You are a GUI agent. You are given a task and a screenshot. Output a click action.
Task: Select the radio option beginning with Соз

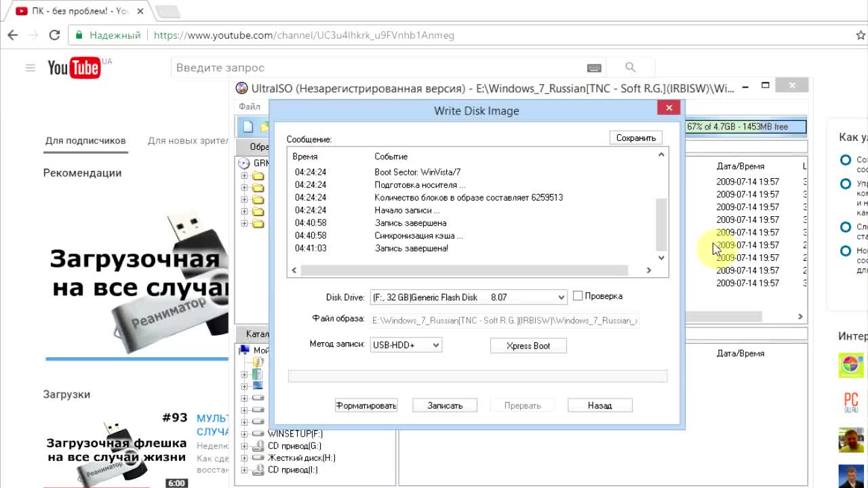(x=846, y=161)
